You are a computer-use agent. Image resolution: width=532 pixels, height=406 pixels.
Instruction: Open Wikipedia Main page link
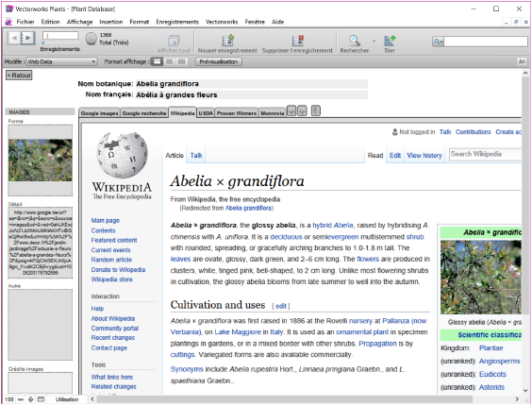click(x=106, y=221)
